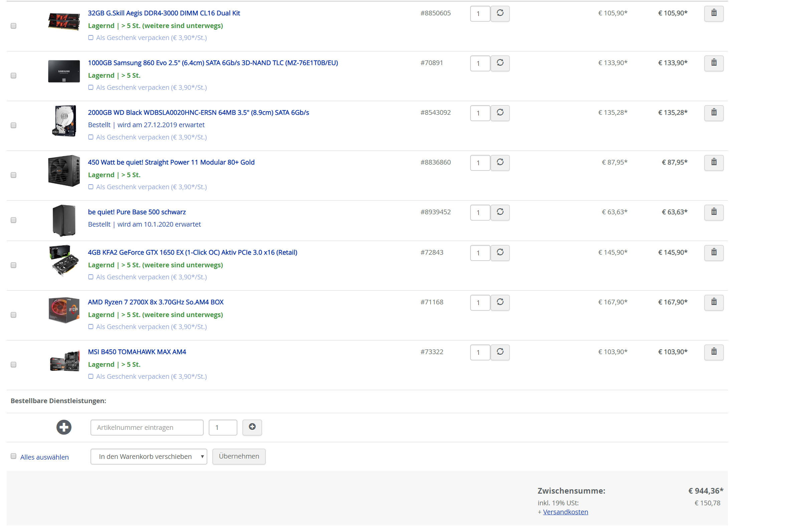
Task: Refresh quantity for Samsung 860 Evo
Action: click(x=500, y=63)
